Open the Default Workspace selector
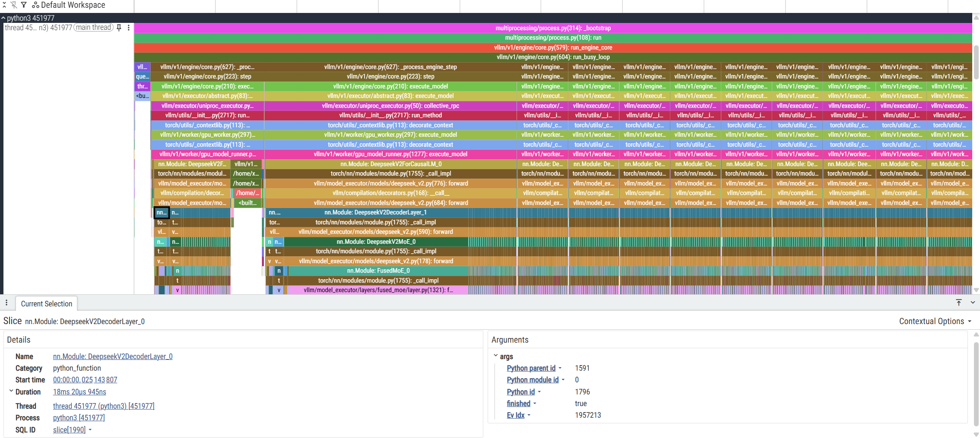The width and height of the screenshot is (980, 438). click(x=69, y=5)
